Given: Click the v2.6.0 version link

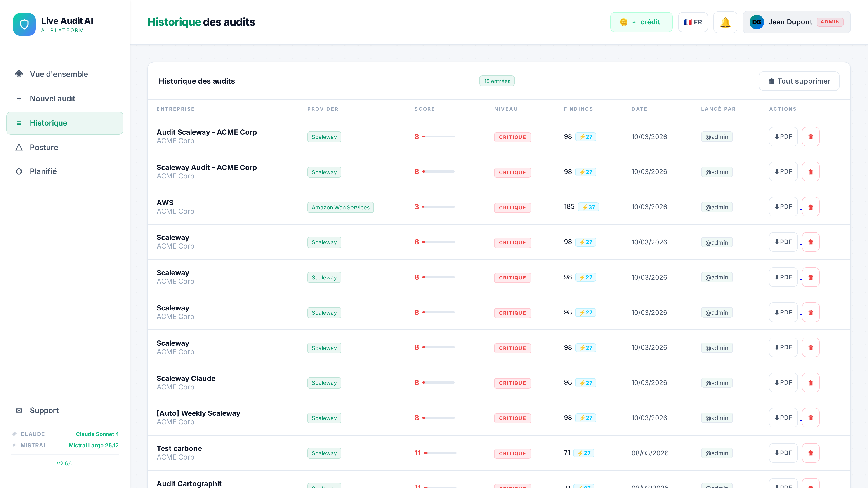Looking at the screenshot, I should tap(65, 463).
